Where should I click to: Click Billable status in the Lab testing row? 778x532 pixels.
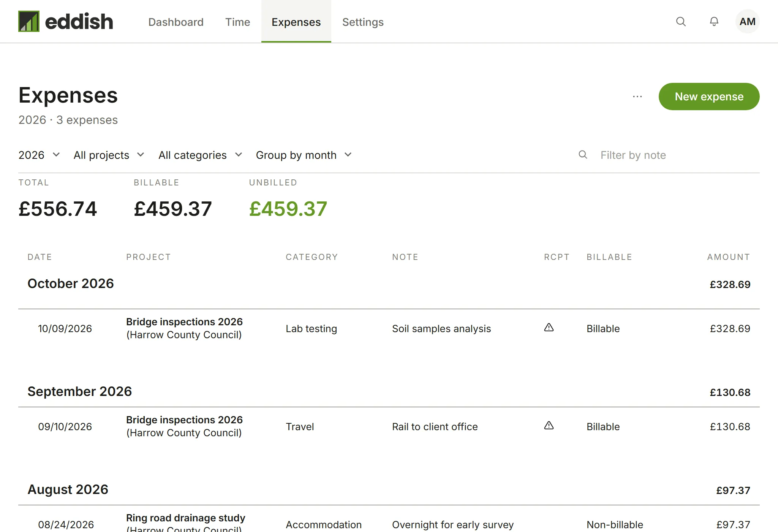(603, 329)
